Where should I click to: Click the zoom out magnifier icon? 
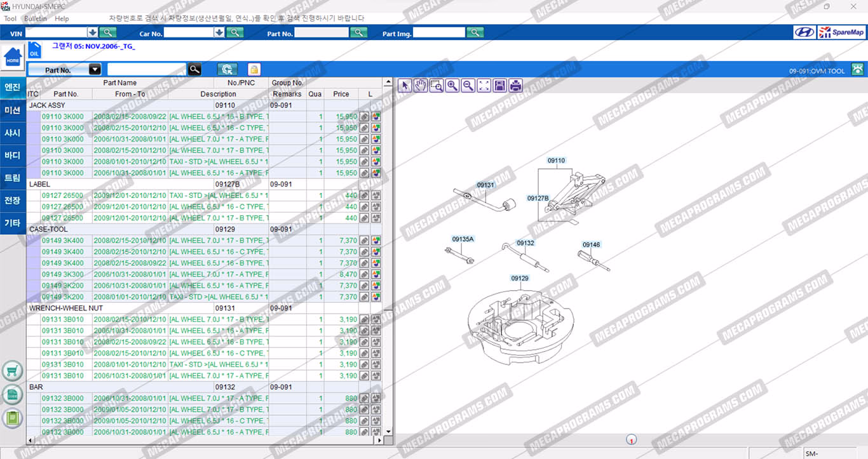[x=468, y=86]
